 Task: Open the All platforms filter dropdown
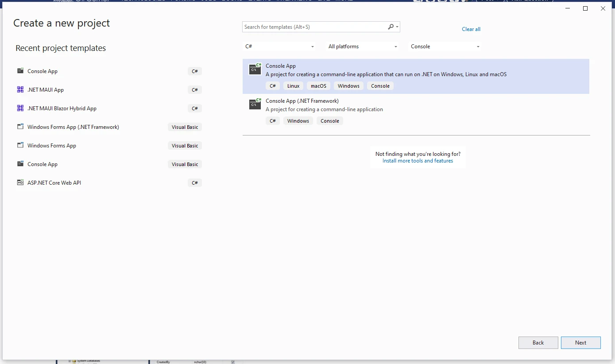(363, 46)
